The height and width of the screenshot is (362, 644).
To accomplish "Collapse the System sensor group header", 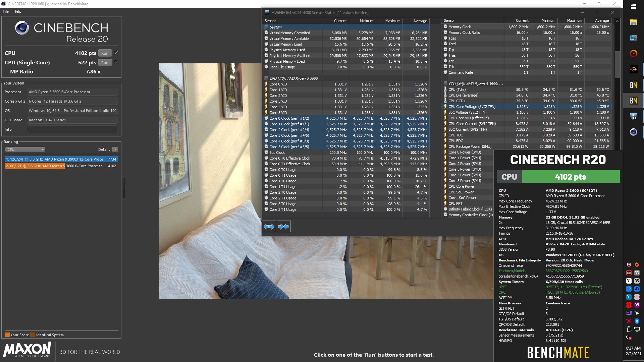I will [x=266, y=27].
